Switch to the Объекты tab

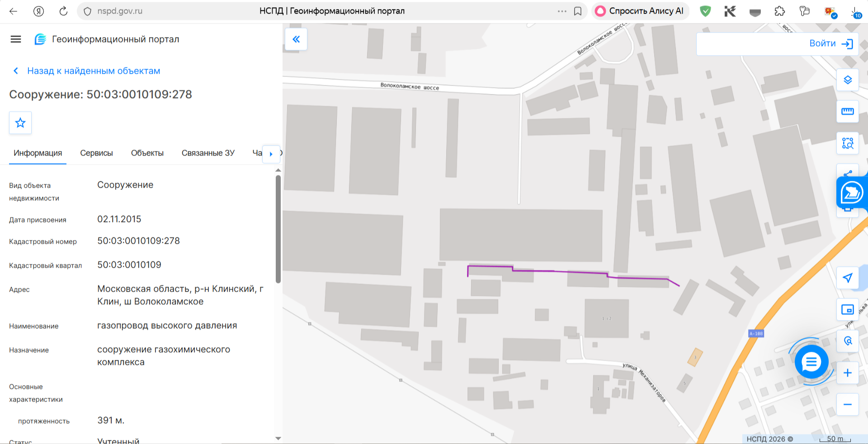coord(147,153)
